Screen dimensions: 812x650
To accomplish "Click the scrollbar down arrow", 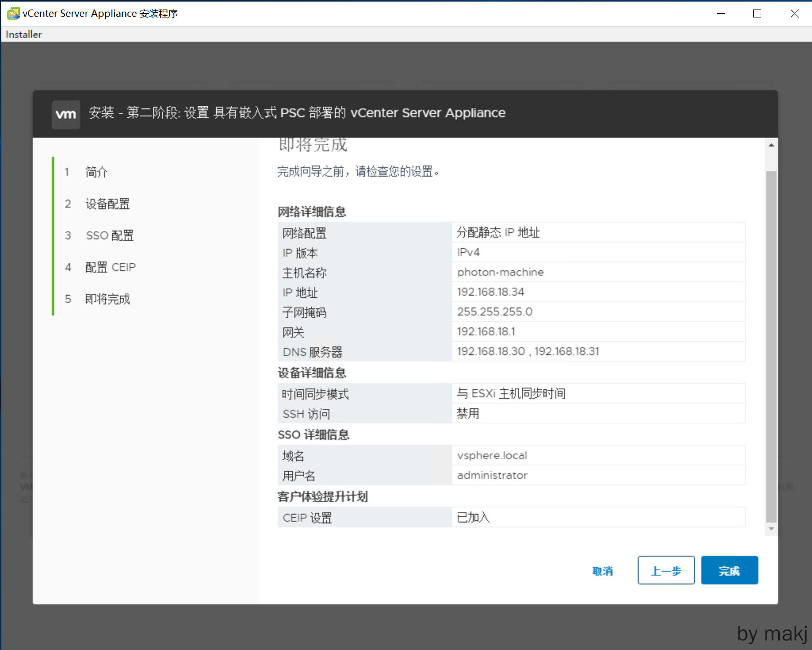I will point(771,529).
